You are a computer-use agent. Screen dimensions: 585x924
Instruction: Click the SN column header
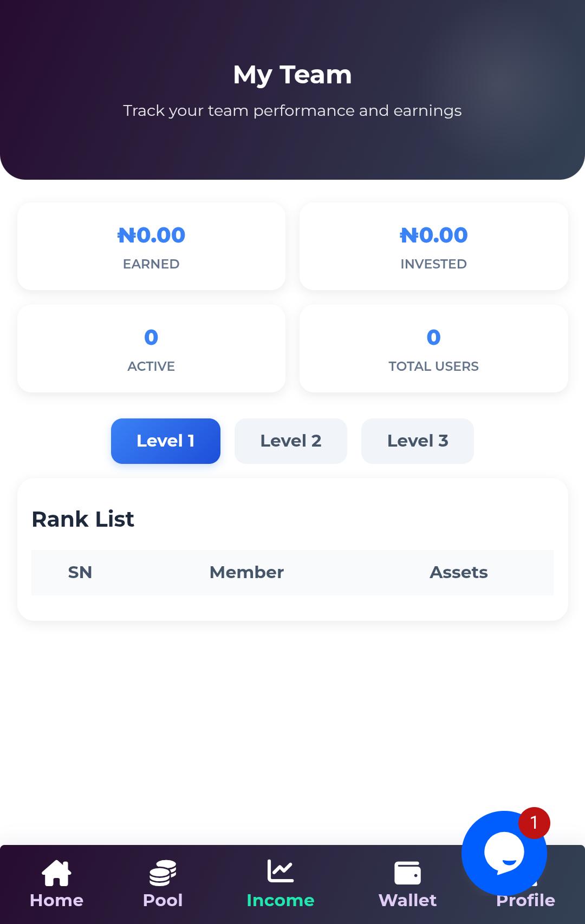point(80,572)
